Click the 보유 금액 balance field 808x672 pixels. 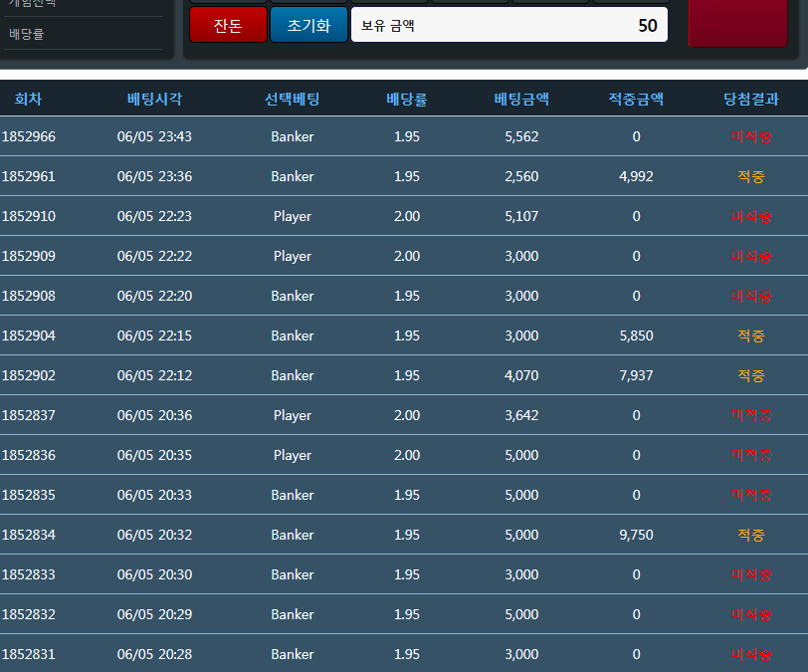[509, 25]
